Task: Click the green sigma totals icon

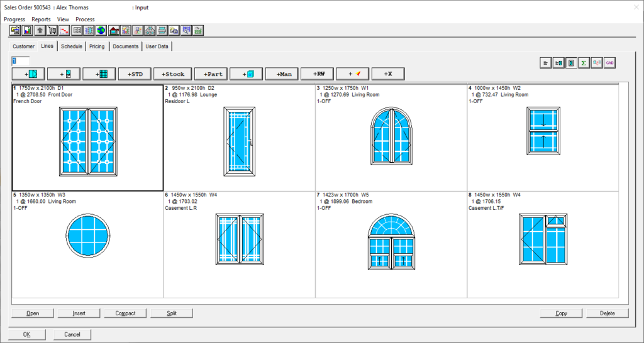Action: pos(584,63)
